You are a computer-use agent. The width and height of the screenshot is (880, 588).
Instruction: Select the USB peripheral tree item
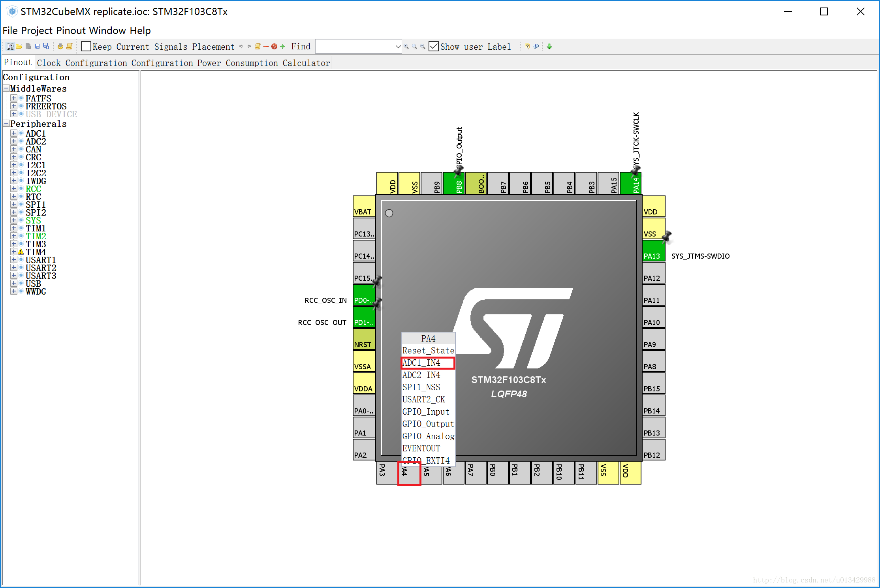33,284
